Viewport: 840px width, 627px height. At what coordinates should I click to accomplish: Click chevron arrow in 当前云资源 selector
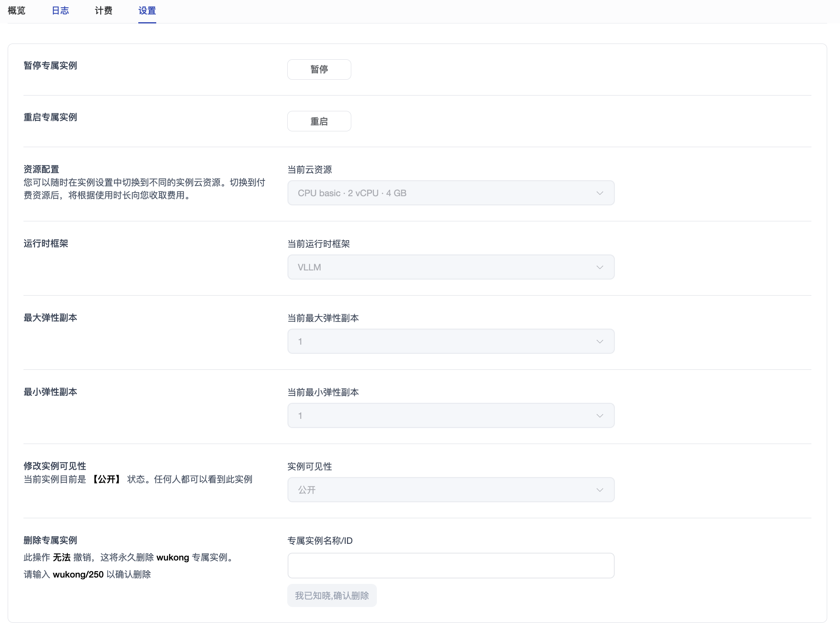[600, 193]
